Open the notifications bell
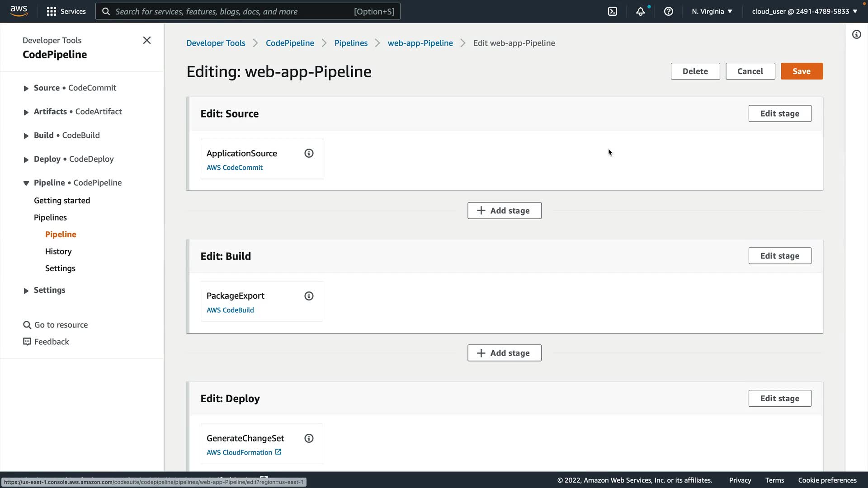Image resolution: width=868 pixels, height=488 pixels. (641, 11)
